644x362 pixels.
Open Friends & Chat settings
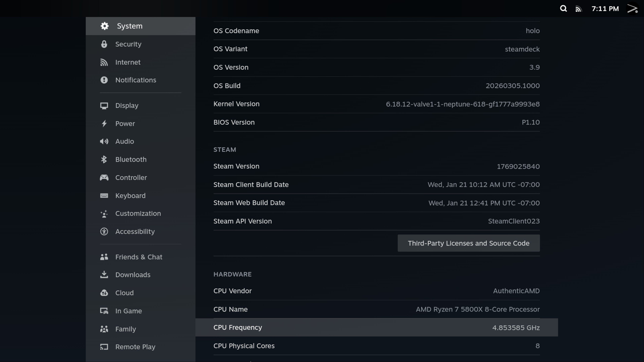coord(139,257)
